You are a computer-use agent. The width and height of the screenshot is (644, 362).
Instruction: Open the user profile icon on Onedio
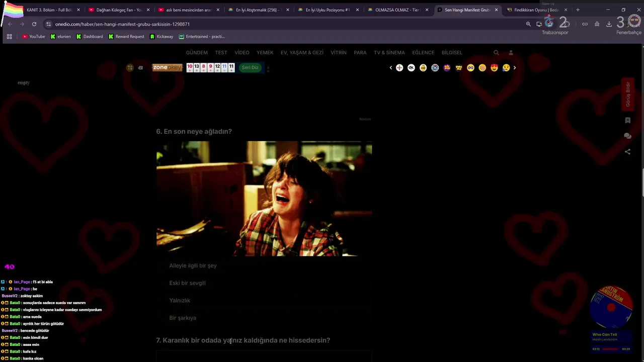(x=511, y=52)
